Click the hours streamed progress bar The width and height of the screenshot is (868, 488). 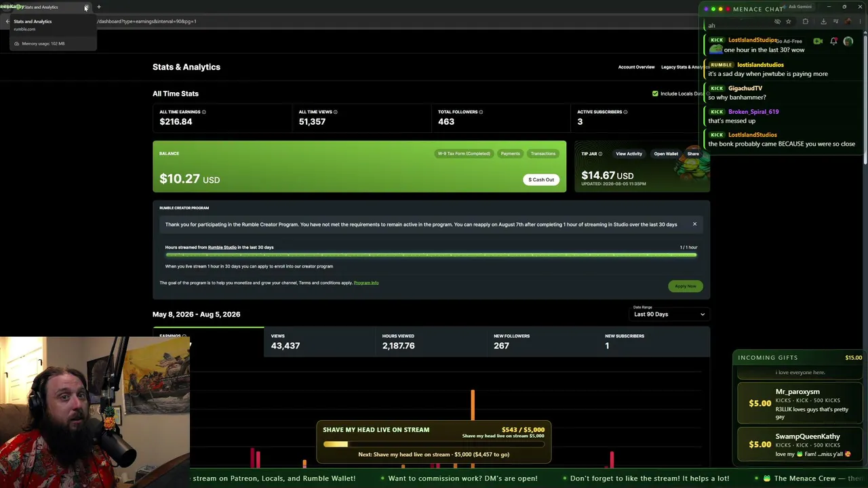pyautogui.click(x=431, y=255)
